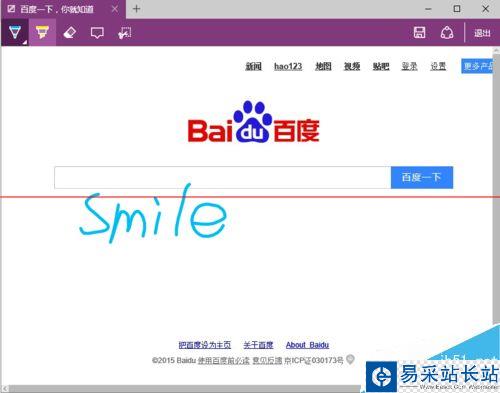Viewport: 500px width, 393px height.
Task: Open the 视频 link
Action: click(x=352, y=66)
